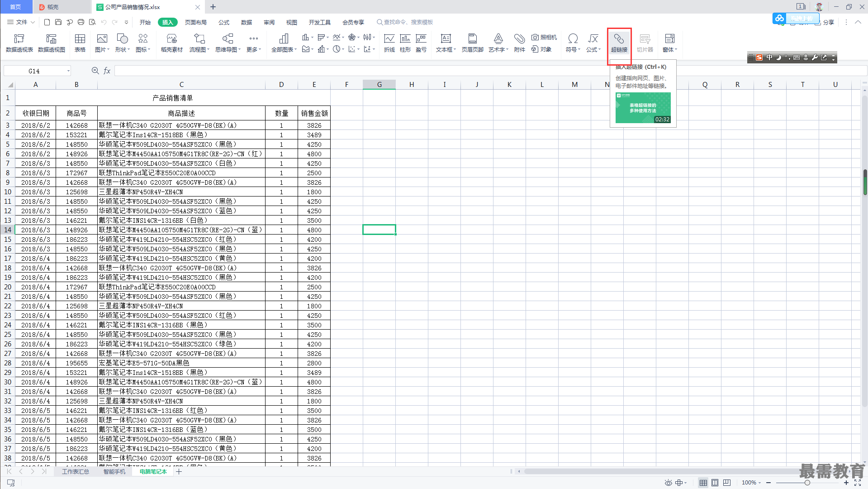
Task: Open the 页面布局 ribbon tab
Action: click(195, 22)
